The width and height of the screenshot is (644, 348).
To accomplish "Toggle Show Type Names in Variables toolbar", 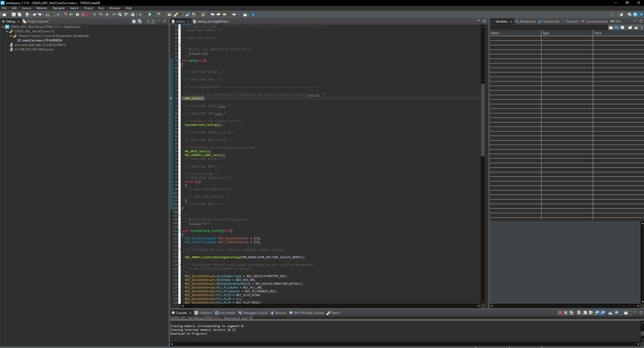I will click(611, 27).
